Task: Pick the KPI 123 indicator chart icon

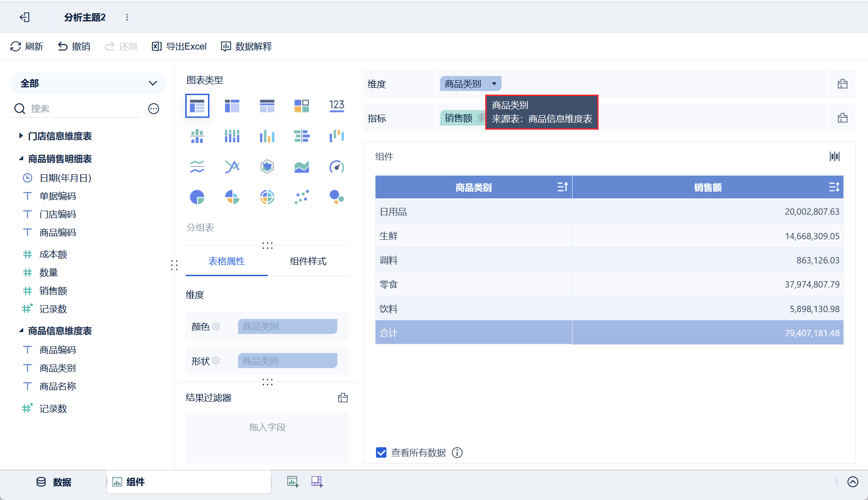Action: point(337,106)
